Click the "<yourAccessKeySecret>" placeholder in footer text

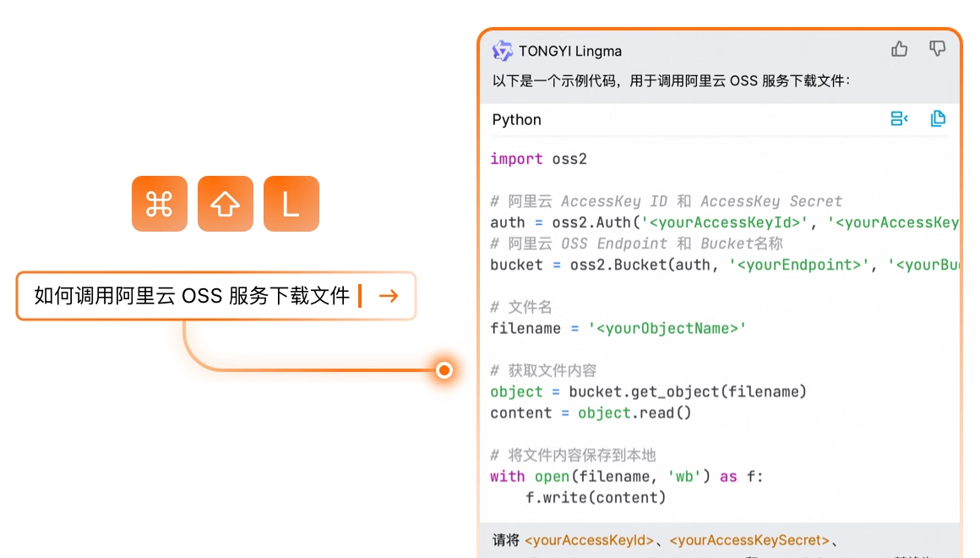tap(749, 540)
